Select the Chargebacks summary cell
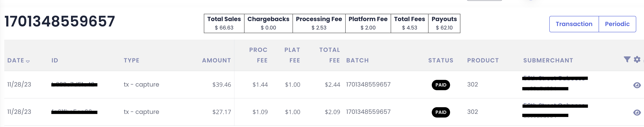The image size is (644, 127). click(268, 23)
